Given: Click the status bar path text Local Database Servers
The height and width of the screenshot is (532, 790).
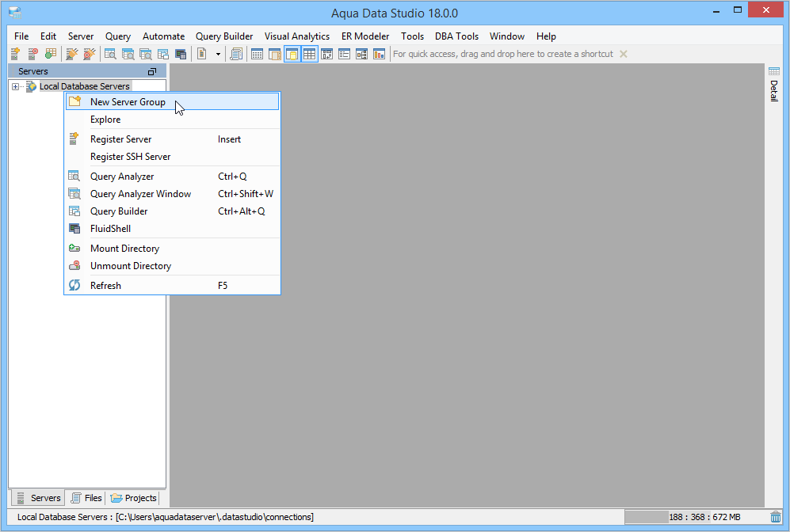Looking at the screenshot, I should tap(166, 517).
